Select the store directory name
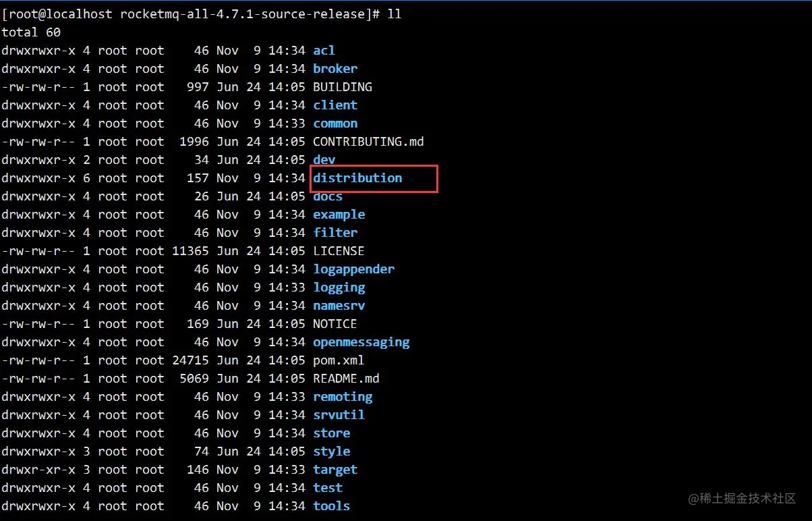812x521 pixels. 331,433
